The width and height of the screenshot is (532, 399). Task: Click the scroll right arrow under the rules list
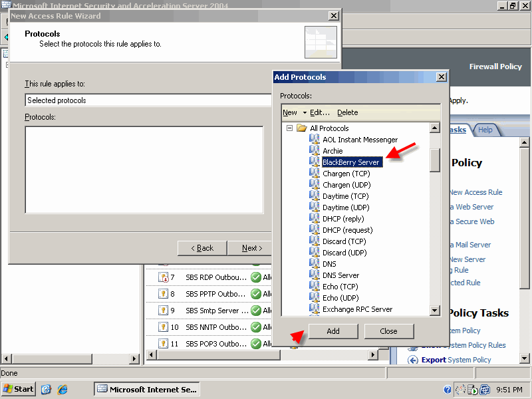(x=373, y=355)
